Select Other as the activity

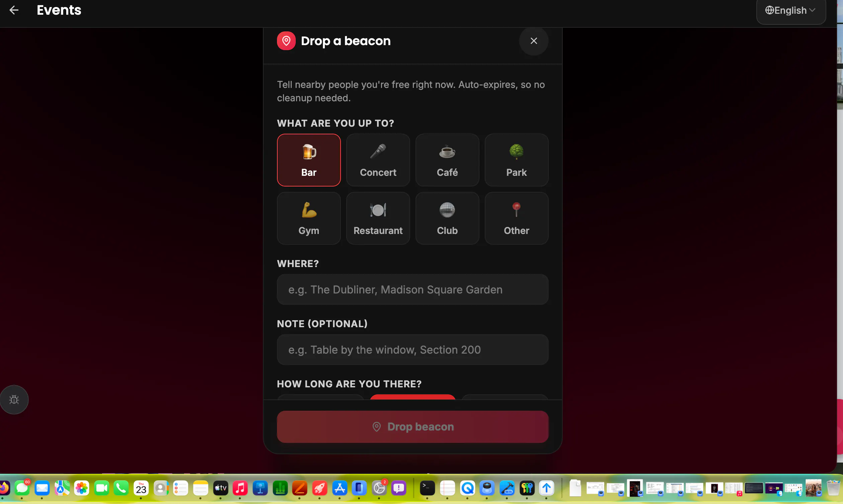point(517,218)
